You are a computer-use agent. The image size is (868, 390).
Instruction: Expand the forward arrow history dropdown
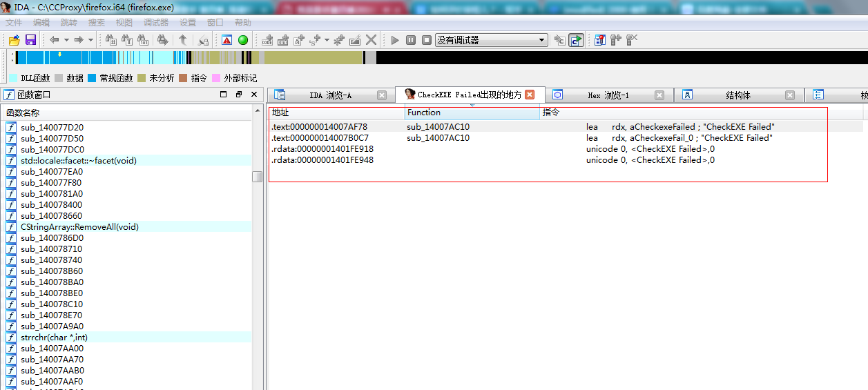pos(90,40)
